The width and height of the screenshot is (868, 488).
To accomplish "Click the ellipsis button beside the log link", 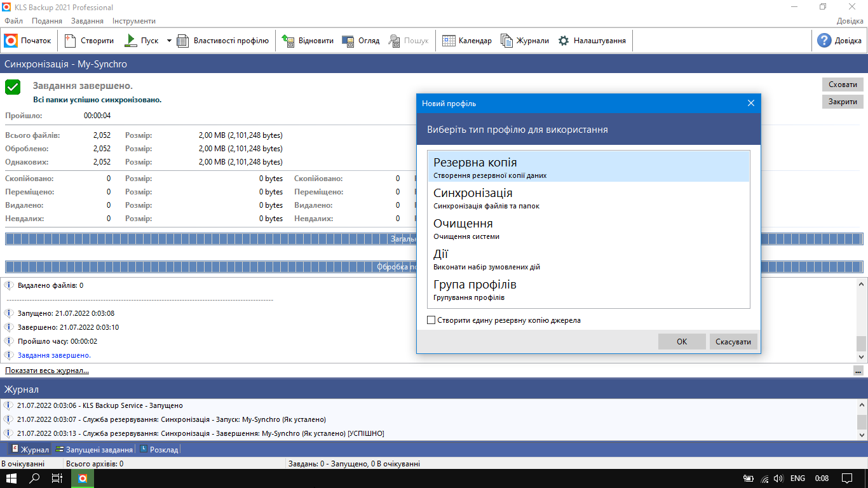I will [x=858, y=371].
